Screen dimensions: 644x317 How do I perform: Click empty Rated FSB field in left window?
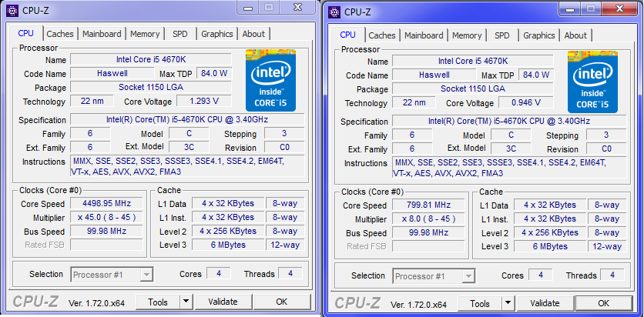[107, 245]
